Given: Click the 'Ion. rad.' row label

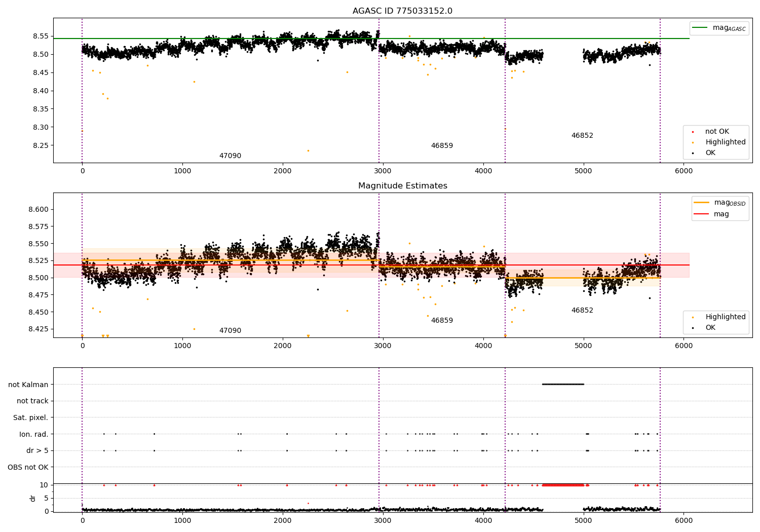Looking at the screenshot, I should pyautogui.click(x=34, y=435).
